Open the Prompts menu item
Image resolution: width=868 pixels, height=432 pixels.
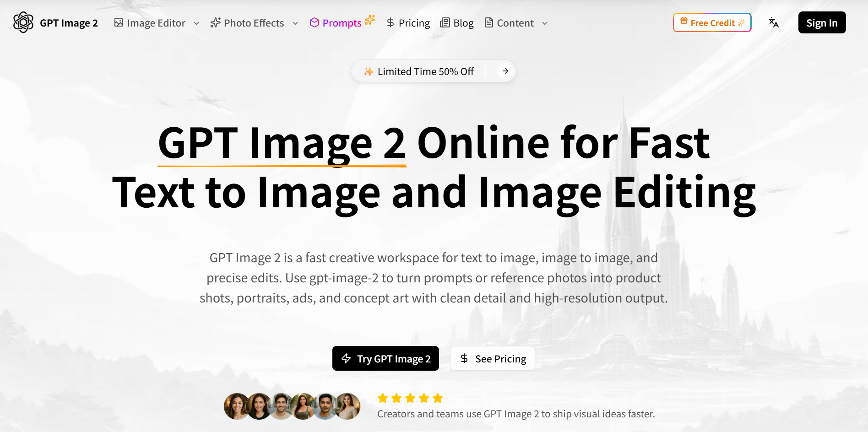coord(342,23)
